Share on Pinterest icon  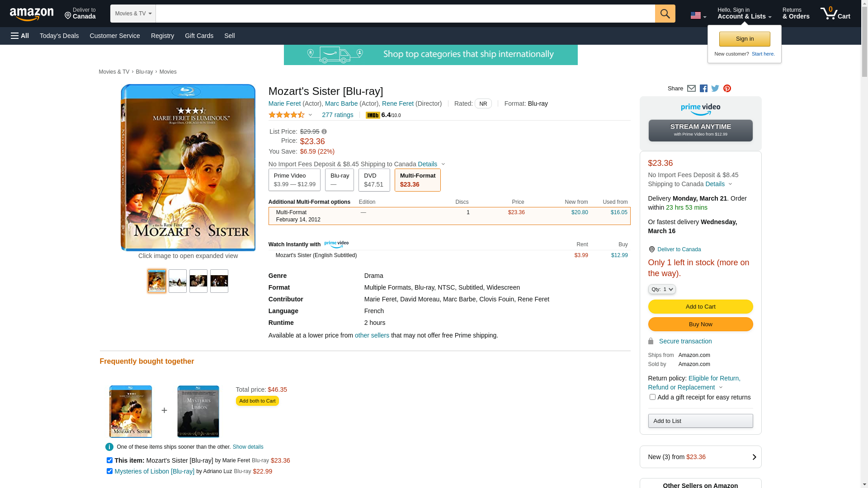(x=727, y=89)
